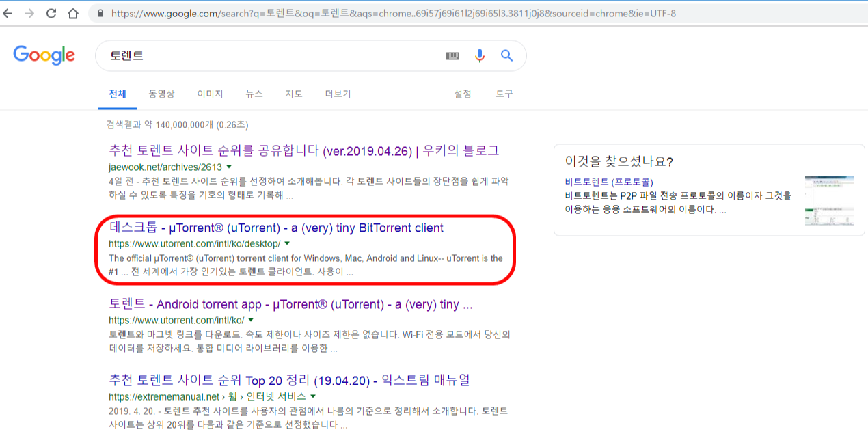Open the 설정 search settings menu

point(463,94)
